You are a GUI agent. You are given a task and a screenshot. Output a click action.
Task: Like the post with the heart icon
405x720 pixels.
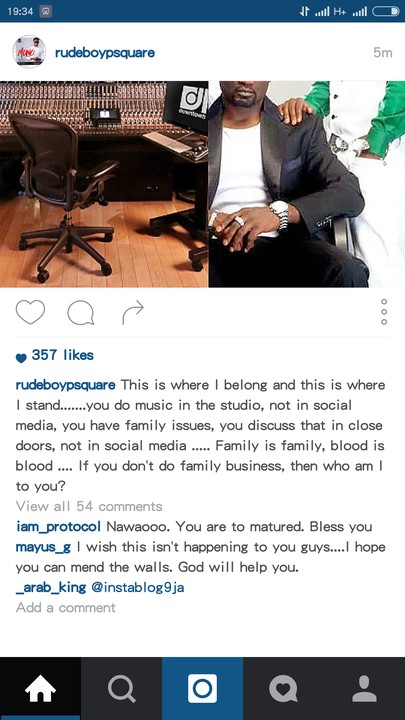(30, 312)
